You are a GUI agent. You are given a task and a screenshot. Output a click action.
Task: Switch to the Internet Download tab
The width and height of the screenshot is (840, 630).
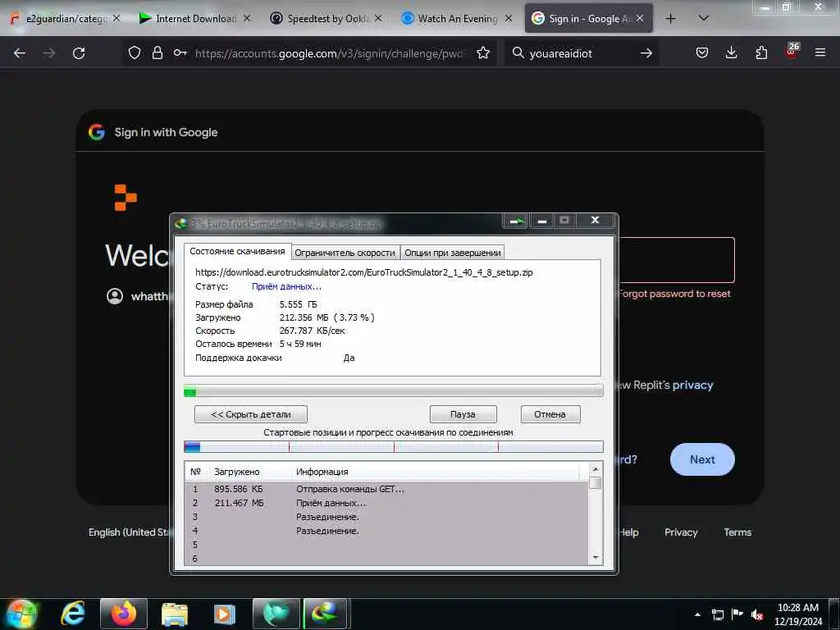pyautogui.click(x=195, y=19)
